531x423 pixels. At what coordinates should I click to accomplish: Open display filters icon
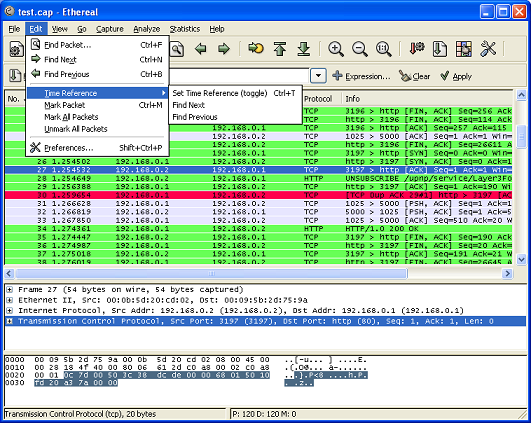[x=440, y=49]
